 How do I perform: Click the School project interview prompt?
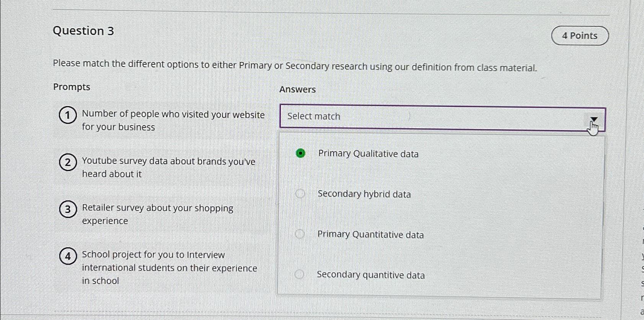[170, 267]
